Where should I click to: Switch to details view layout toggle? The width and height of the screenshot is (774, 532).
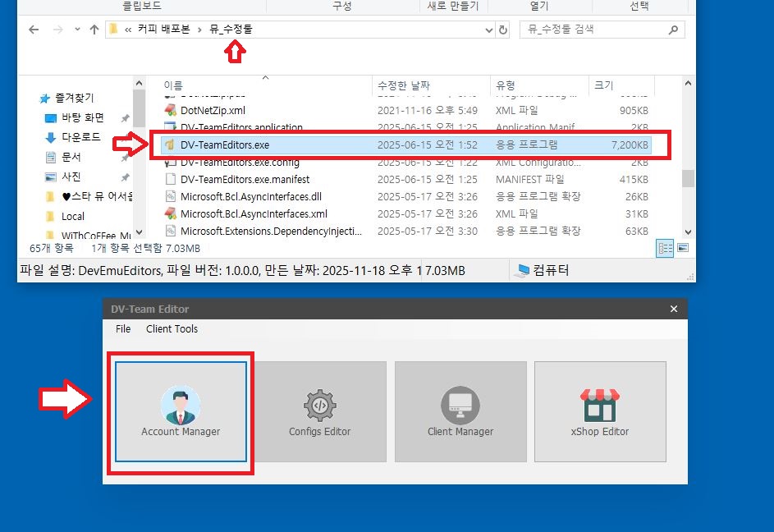[666, 247]
